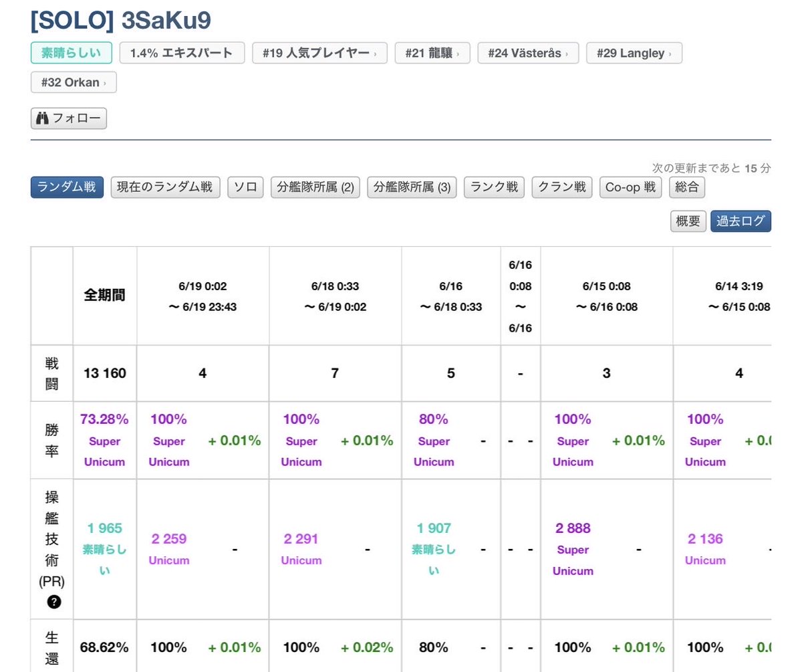Switch to the ランク戦 tab
802x672 pixels.
[x=494, y=187]
